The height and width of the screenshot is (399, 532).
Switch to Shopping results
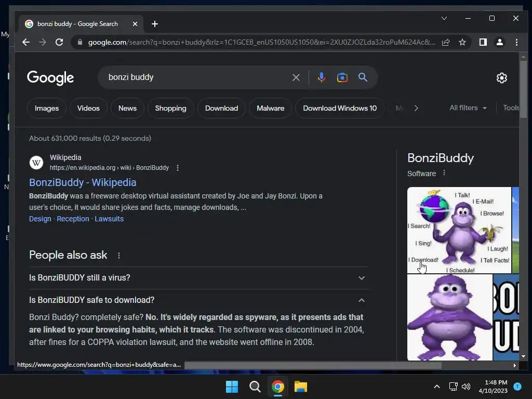coord(170,108)
